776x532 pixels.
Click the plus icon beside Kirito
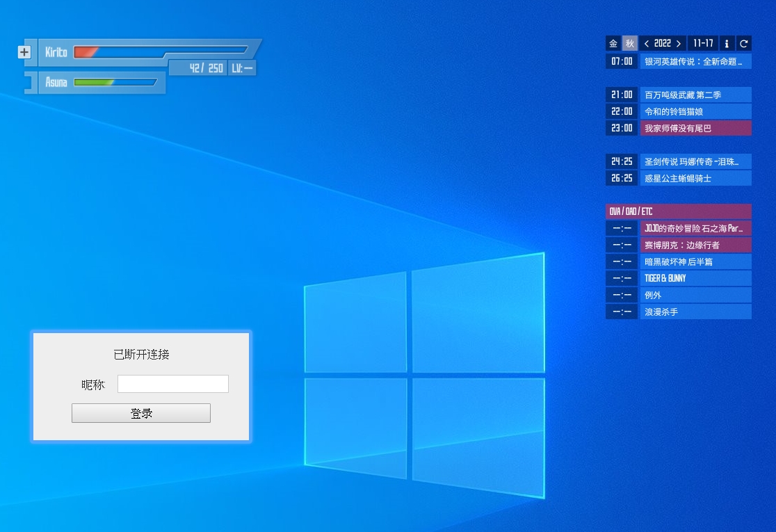(24, 52)
